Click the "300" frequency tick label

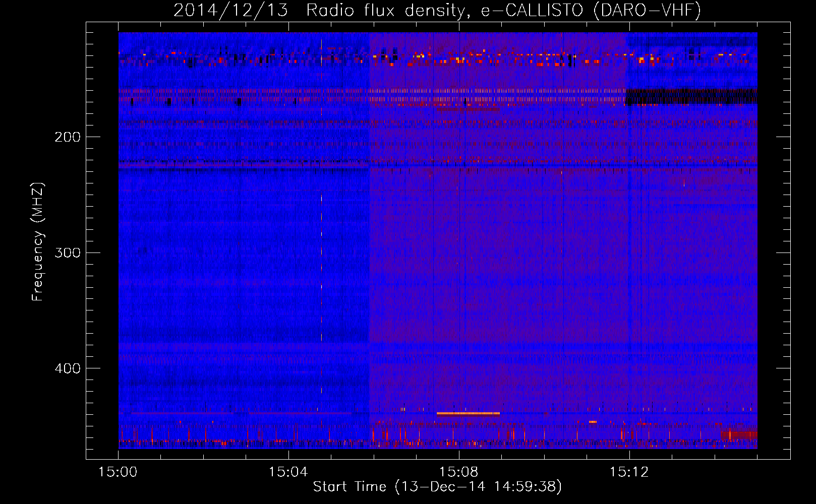coord(68,253)
